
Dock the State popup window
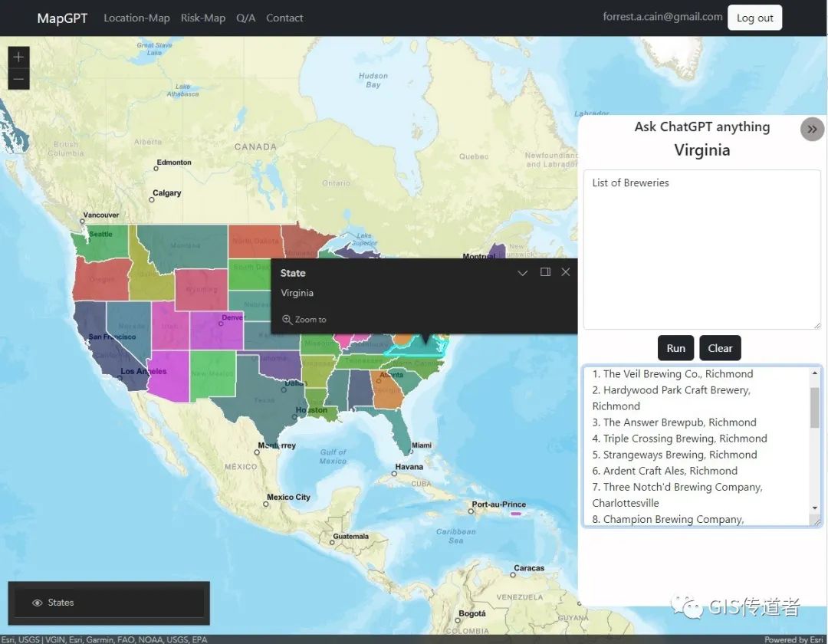tap(545, 272)
